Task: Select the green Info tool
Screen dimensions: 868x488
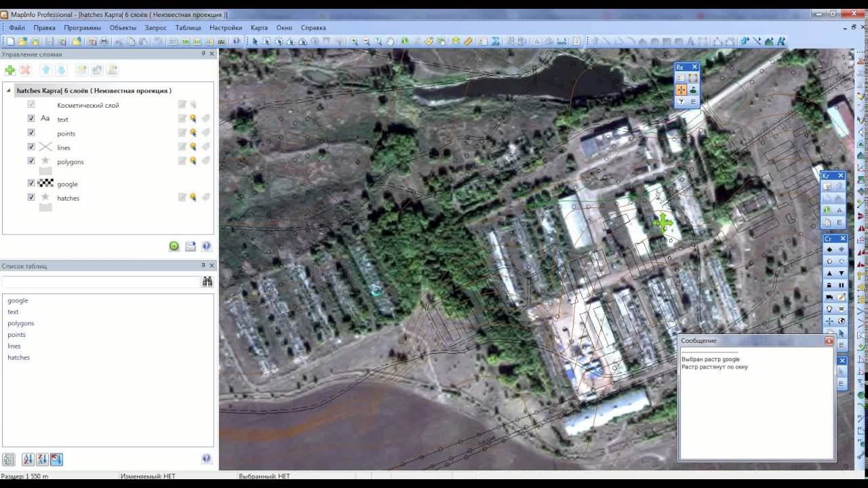Action: click(x=404, y=41)
